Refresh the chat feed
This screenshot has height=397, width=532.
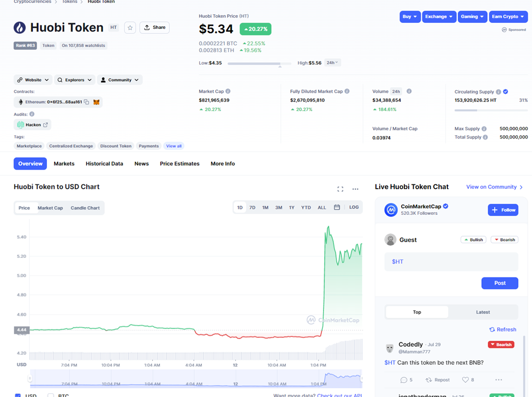pyautogui.click(x=503, y=329)
